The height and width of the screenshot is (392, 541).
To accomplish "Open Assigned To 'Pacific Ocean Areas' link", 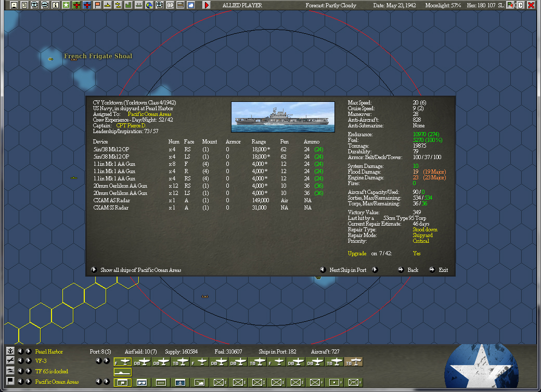I will (149, 114).
